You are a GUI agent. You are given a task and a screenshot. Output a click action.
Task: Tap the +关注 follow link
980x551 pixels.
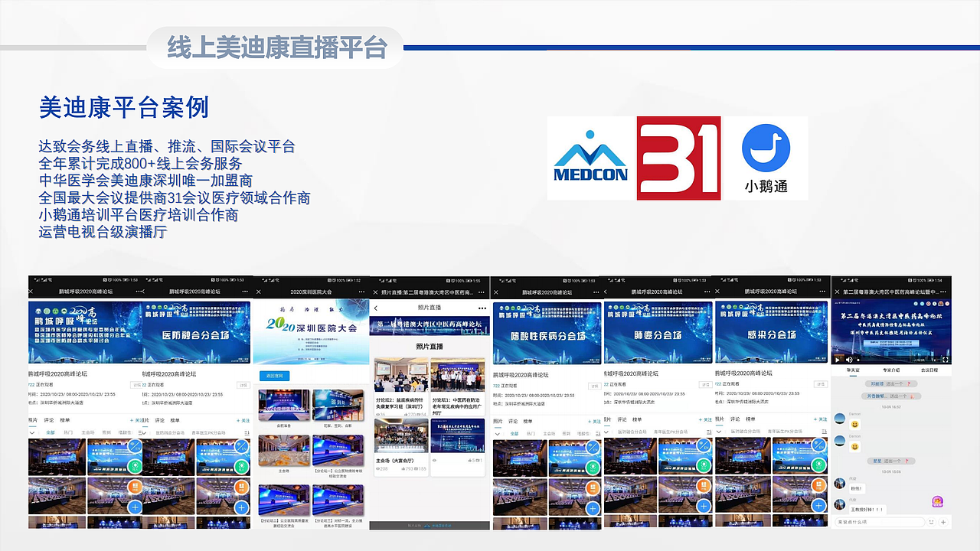[x=594, y=422]
